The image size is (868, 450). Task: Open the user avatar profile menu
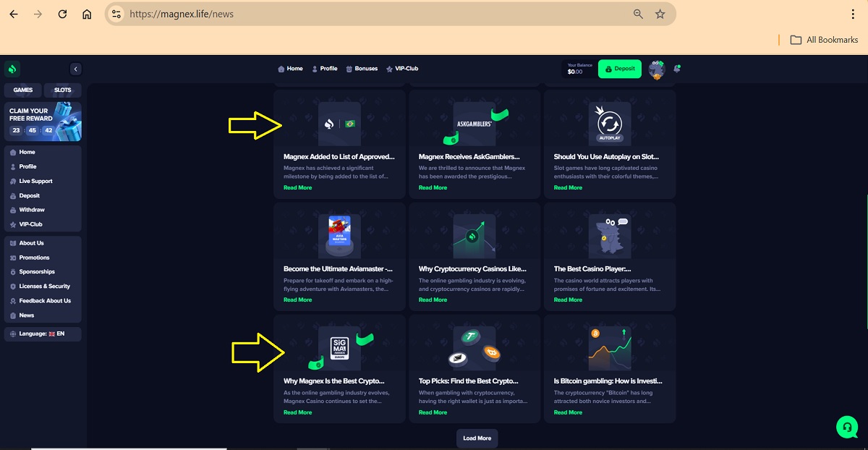(x=657, y=69)
